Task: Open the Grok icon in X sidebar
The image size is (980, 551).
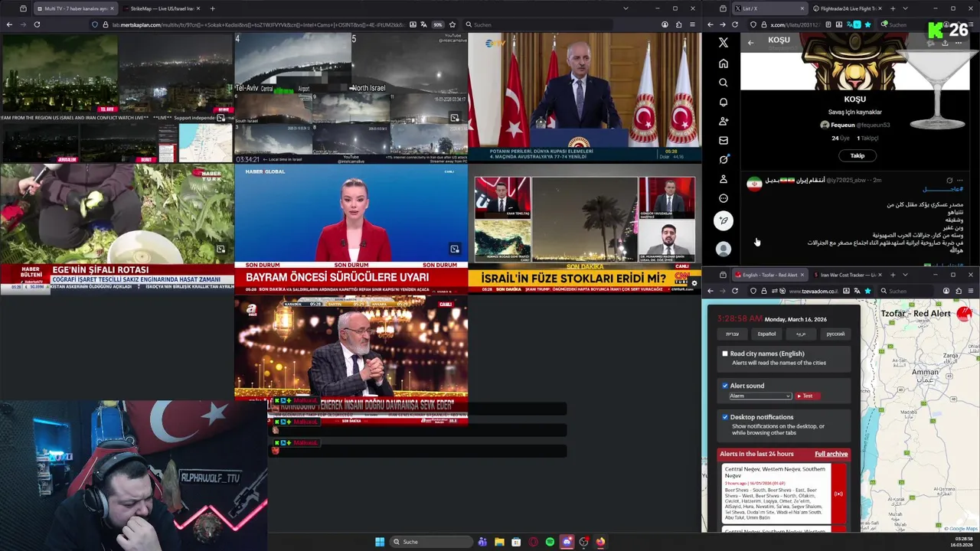Action: click(x=724, y=159)
